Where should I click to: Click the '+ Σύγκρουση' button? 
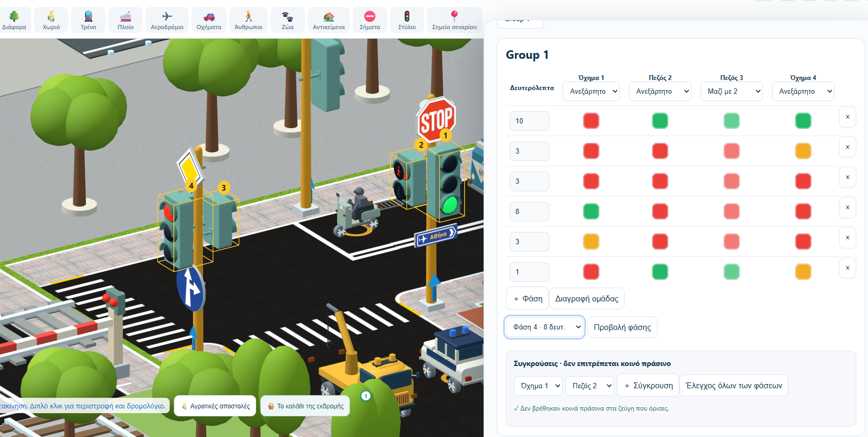pos(648,386)
